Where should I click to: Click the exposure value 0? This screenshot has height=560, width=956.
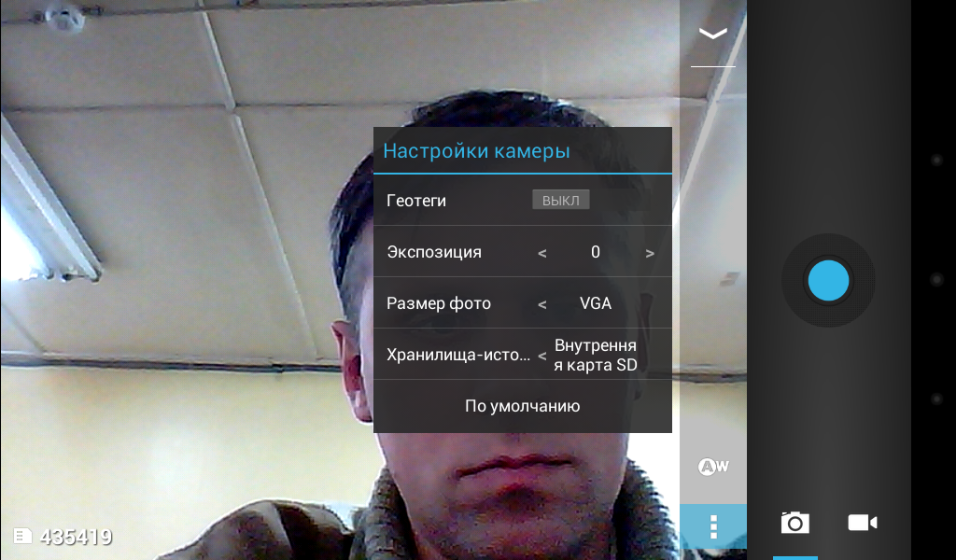coord(596,252)
